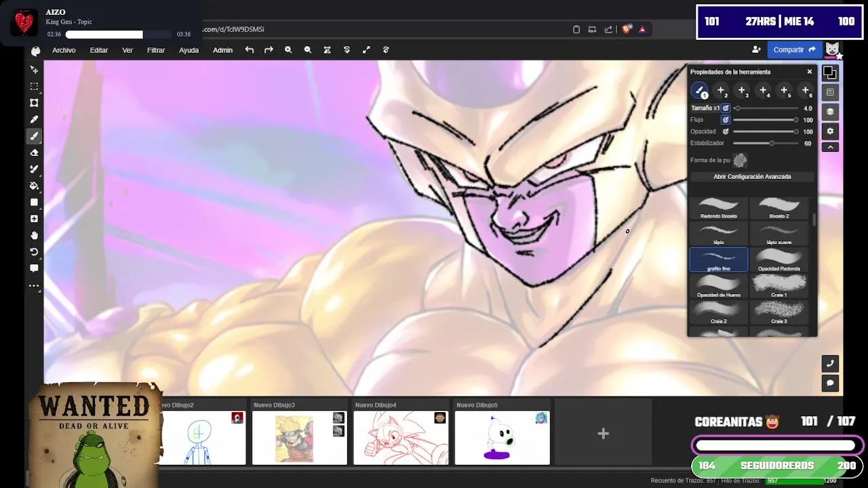Add brush preset in slot 6
Image resolution: width=868 pixels, height=488 pixels.
(x=805, y=90)
